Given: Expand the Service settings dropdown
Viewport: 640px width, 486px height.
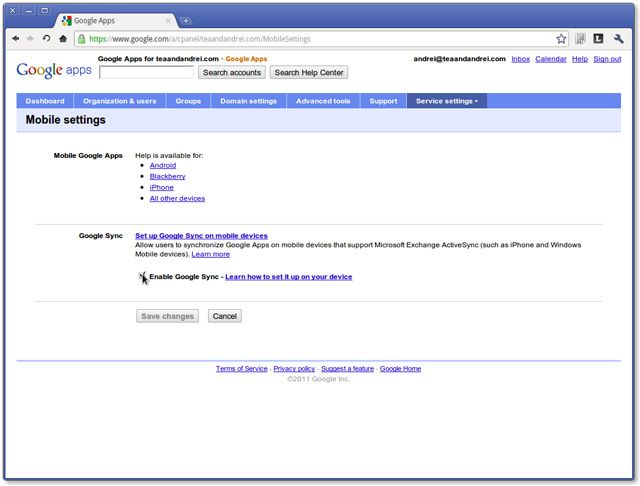Looking at the screenshot, I should tap(447, 101).
